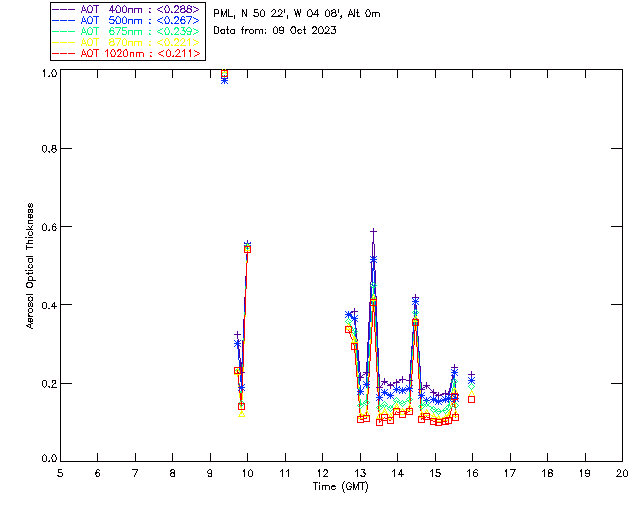Click the AOT 870nm legend entry
Image resolution: width=640 pixels, height=512 pixels.
click(x=127, y=42)
